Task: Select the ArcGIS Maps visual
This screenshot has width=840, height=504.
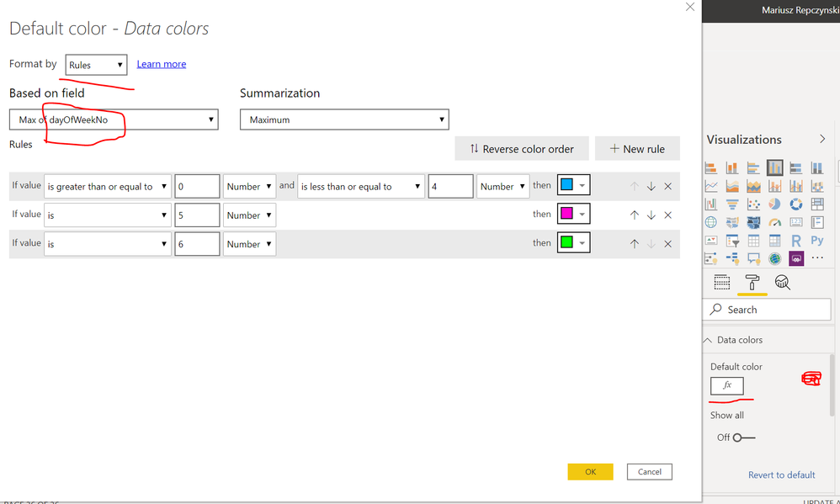Action: click(774, 258)
